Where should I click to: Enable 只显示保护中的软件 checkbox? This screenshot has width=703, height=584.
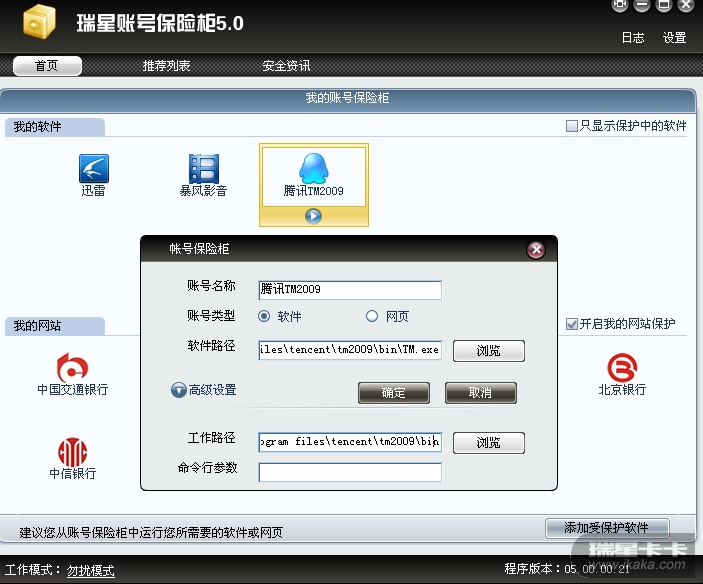click(572, 126)
